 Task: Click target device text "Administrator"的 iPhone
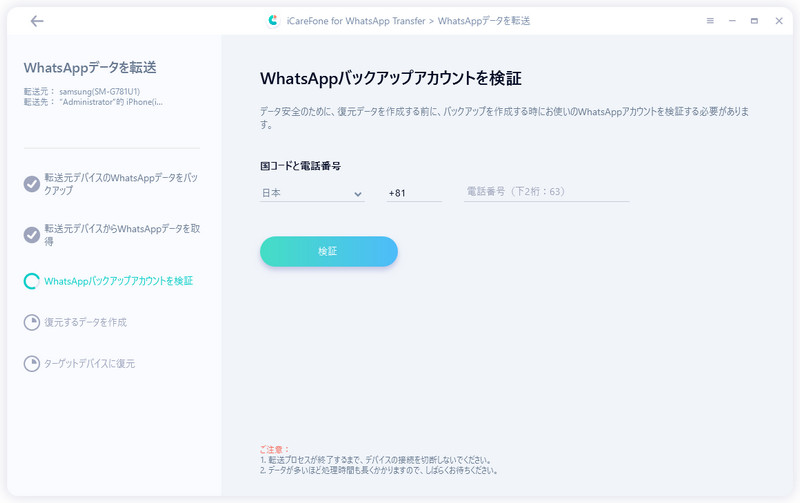coord(111,102)
